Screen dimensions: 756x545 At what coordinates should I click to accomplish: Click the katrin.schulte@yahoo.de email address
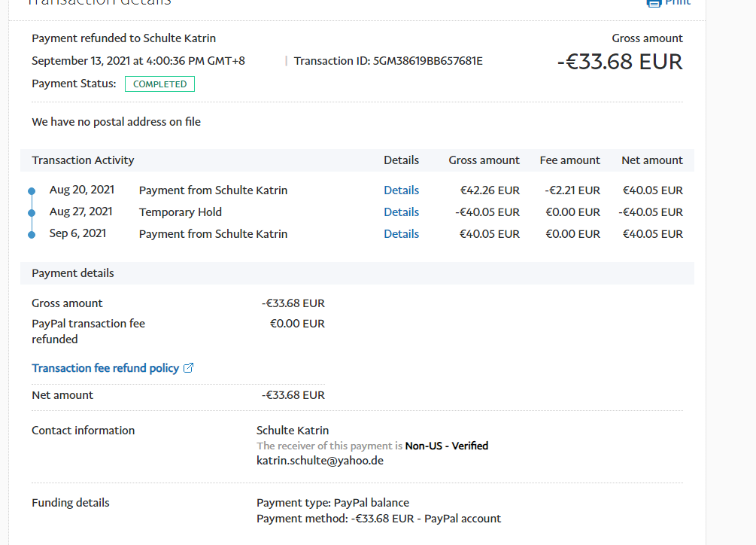tap(320, 460)
